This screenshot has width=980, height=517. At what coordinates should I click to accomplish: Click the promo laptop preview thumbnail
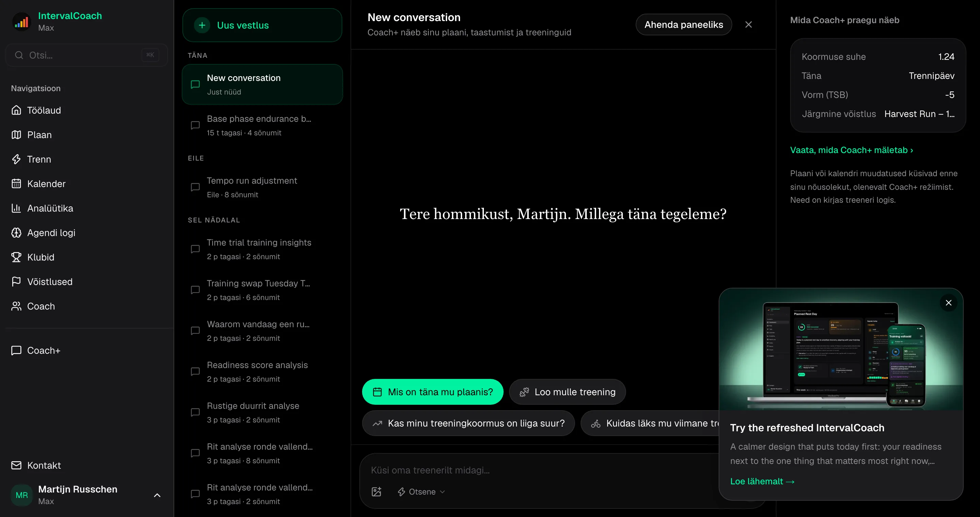(841, 349)
